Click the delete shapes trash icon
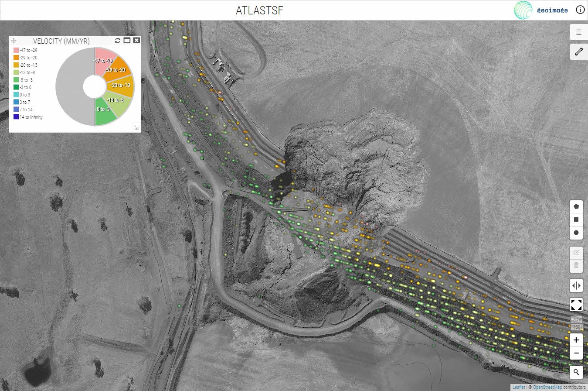Image resolution: width=588 pixels, height=391 pixels. point(576,265)
